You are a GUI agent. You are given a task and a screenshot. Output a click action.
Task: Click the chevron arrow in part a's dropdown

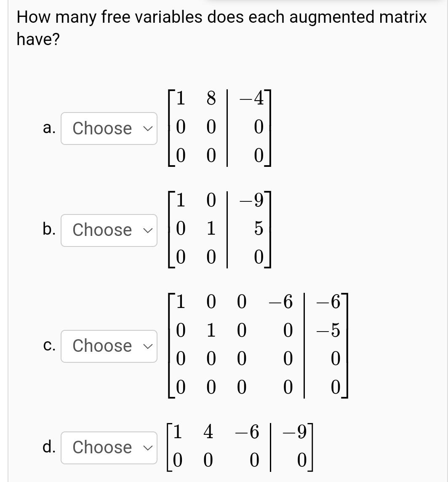pos(148,128)
